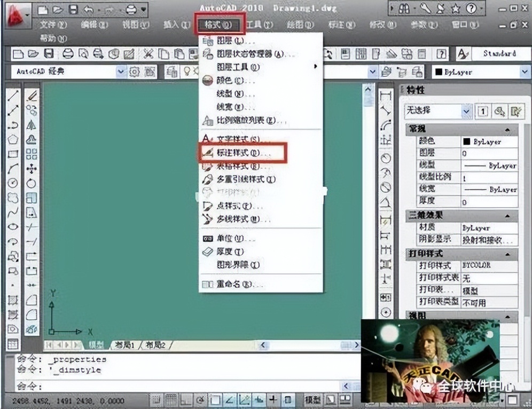The image size is (532, 409).
Task: Open the 无选择 selection dropdown in Properties
Action: coord(467,111)
